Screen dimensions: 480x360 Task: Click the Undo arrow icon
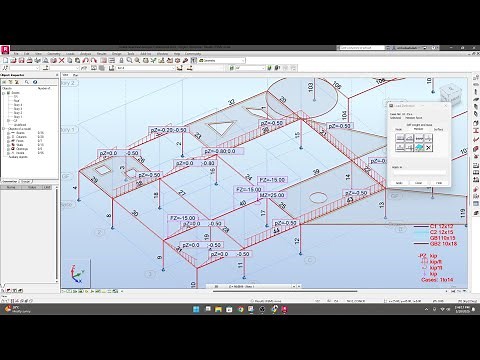tap(86, 60)
